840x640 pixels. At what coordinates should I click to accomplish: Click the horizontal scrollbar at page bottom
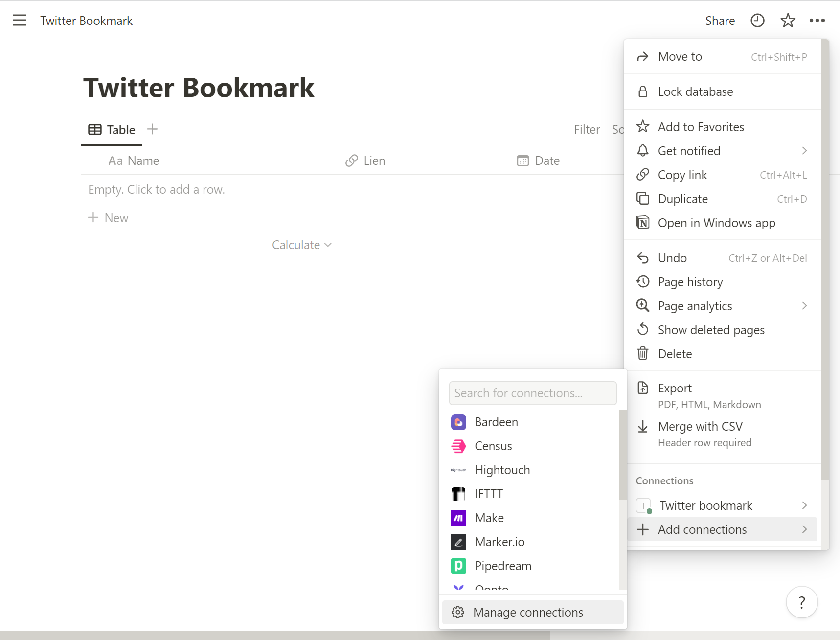coord(275,635)
